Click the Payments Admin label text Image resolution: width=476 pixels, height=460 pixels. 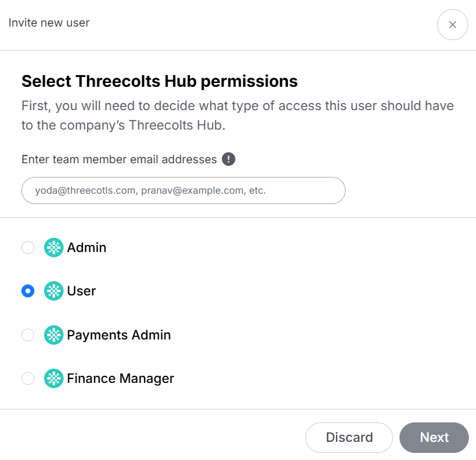tap(119, 335)
